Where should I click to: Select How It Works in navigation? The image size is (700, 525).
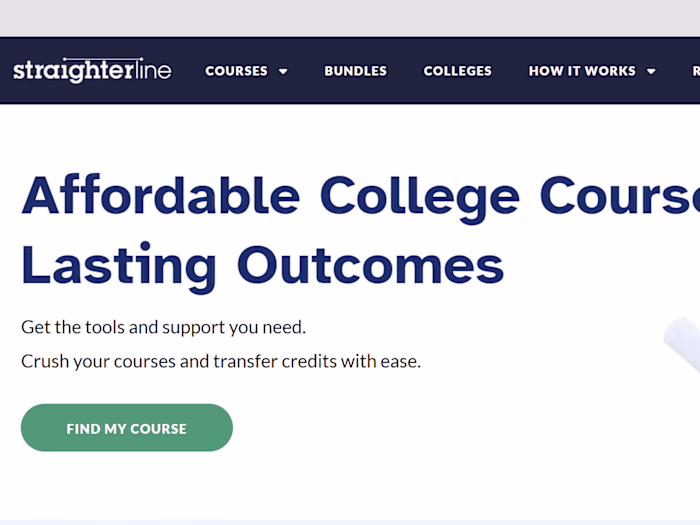coord(581,71)
